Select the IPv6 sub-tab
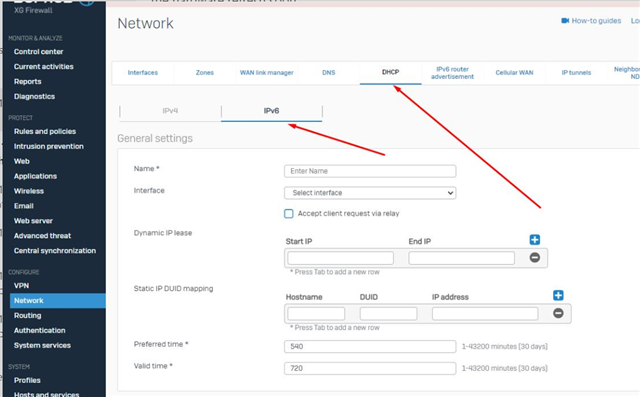Viewport: 640px width, 397px height. click(x=271, y=111)
